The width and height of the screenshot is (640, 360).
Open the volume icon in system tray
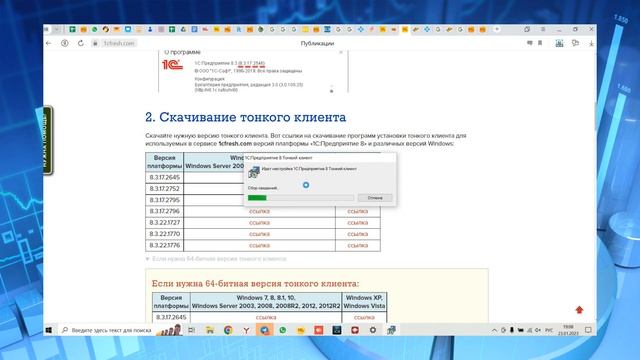538,330
